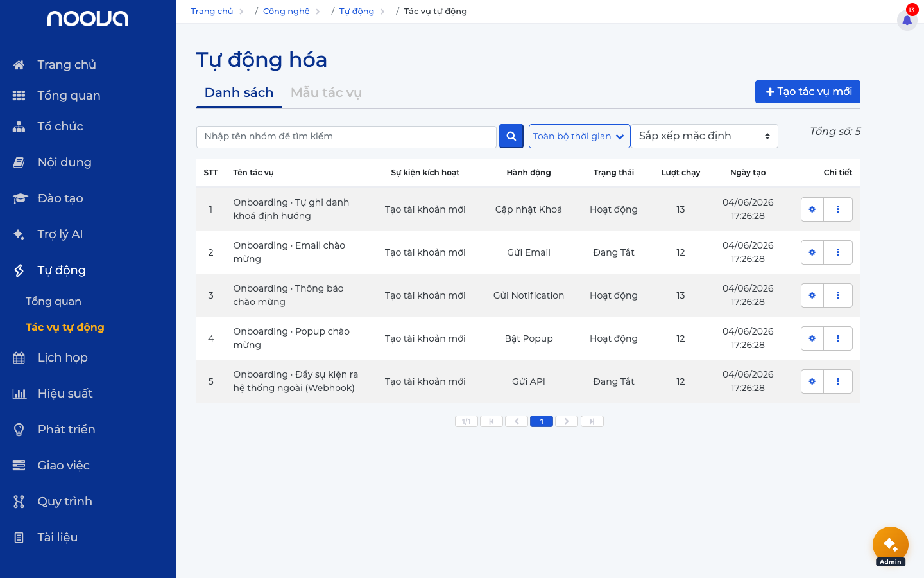This screenshot has height=578, width=924.
Task: Click the Ngày tạo column header
Action: click(x=748, y=173)
